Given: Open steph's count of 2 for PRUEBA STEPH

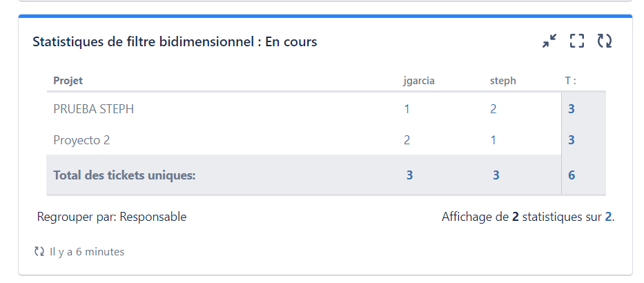Looking at the screenshot, I should coord(493,109).
